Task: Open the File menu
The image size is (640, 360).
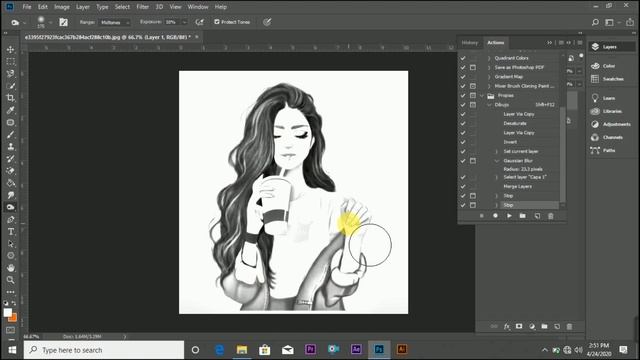Action: [x=27, y=7]
